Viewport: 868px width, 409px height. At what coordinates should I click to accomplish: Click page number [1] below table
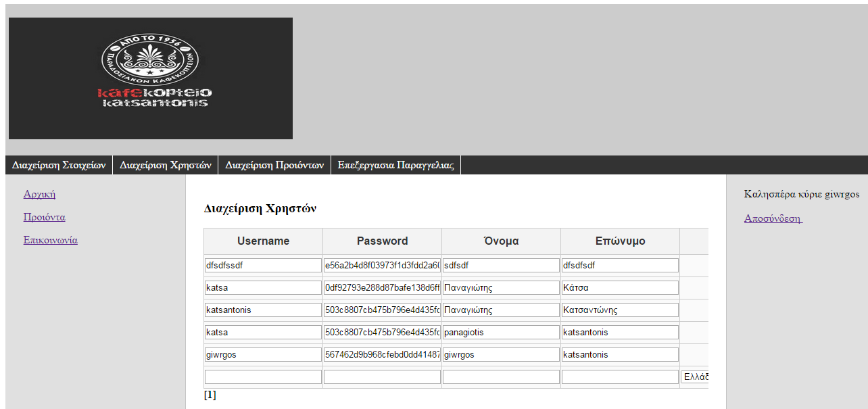(x=210, y=395)
